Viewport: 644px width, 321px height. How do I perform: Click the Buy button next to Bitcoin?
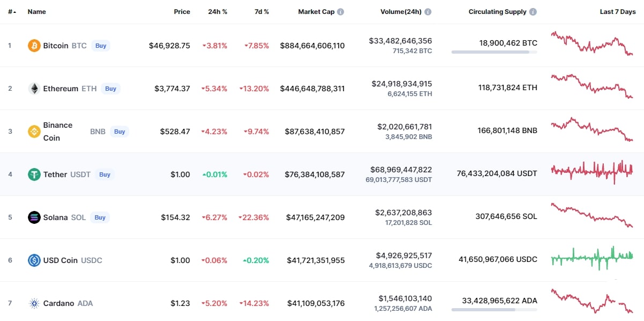click(101, 46)
